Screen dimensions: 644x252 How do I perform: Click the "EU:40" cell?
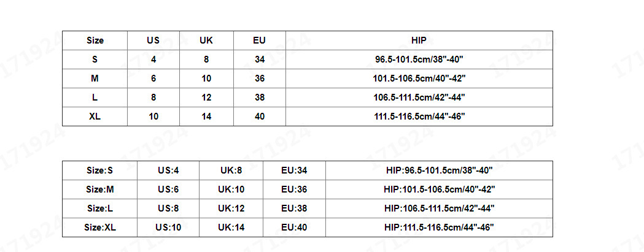coord(294,227)
